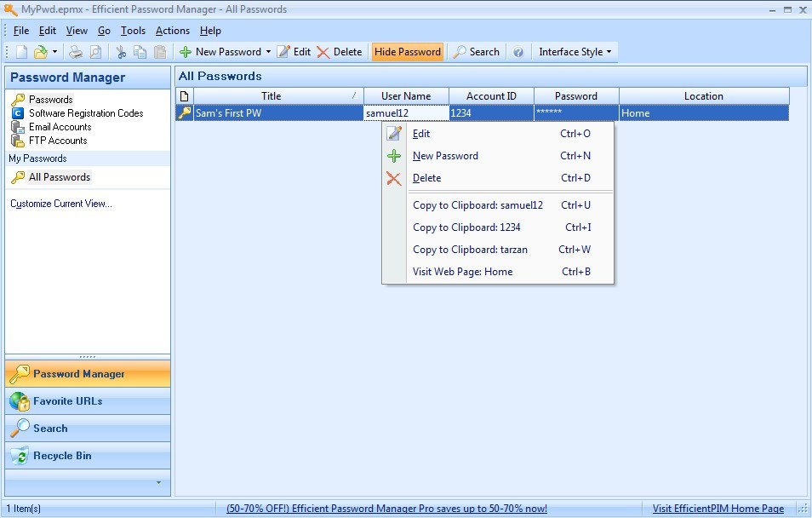This screenshot has width=812, height=518.
Task: Click the Delete toolbar button
Action: (340, 52)
